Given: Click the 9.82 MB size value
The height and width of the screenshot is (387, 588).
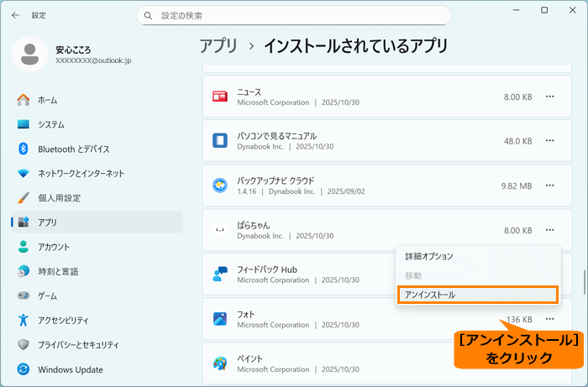Looking at the screenshot, I should [x=517, y=186].
